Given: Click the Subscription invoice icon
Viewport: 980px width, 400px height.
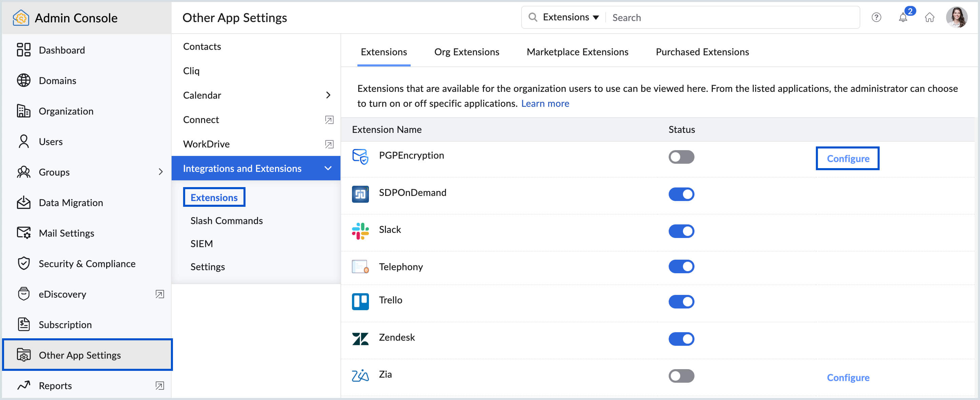Looking at the screenshot, I should [24, 324].
